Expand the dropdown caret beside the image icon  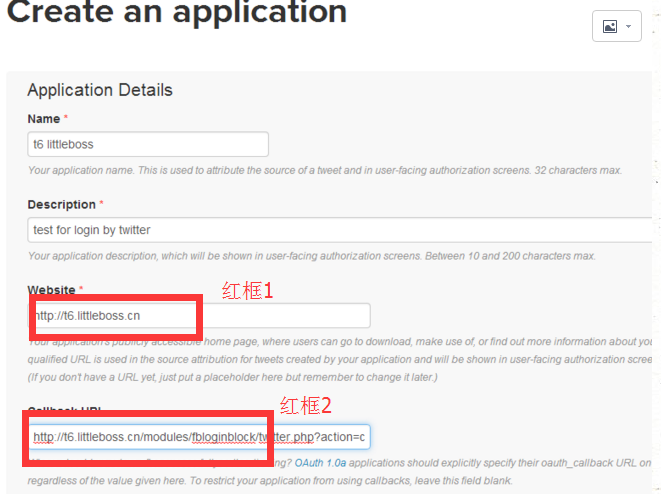pos(628,27)
